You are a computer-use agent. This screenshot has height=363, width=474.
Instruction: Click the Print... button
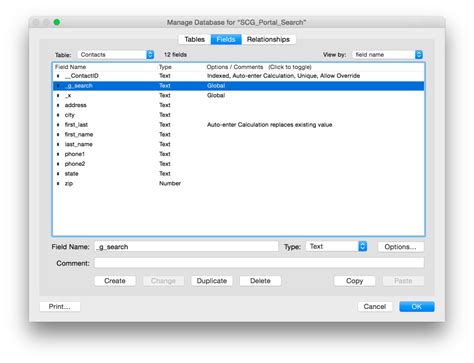[60, 306]
